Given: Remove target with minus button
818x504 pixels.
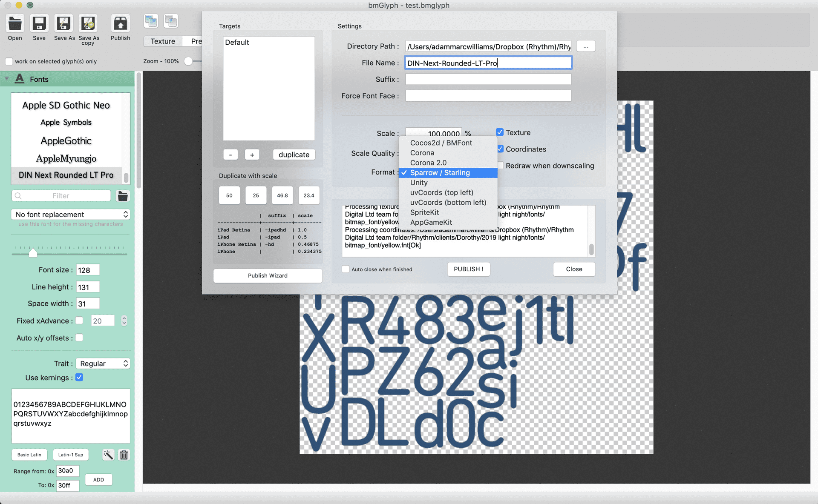Looking at the screenshot, I should [230, 155].
